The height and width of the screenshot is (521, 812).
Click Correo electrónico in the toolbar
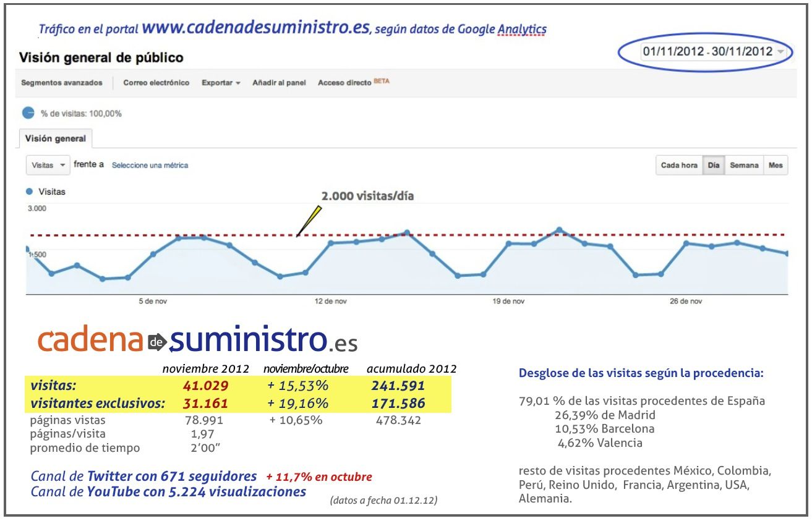pyautogui.click(x=156, y=83)
